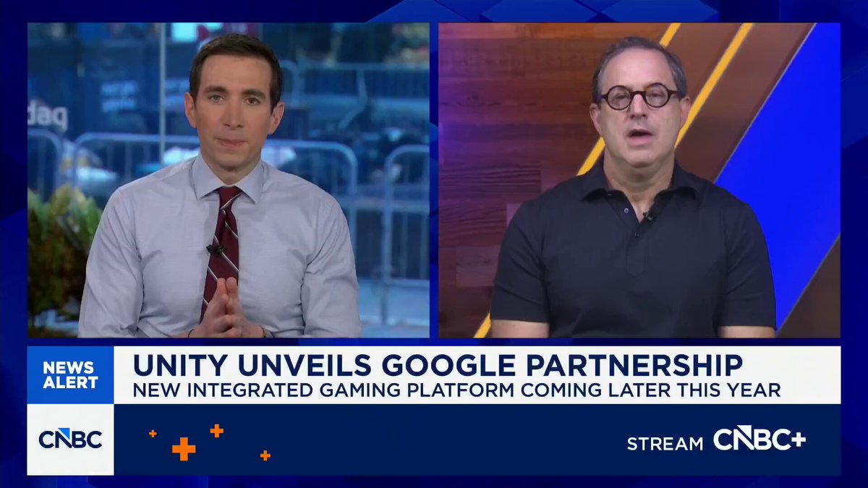Select the NEWS ALERT badge
Viewport: 868px width, 488px height.
[70, 374]
